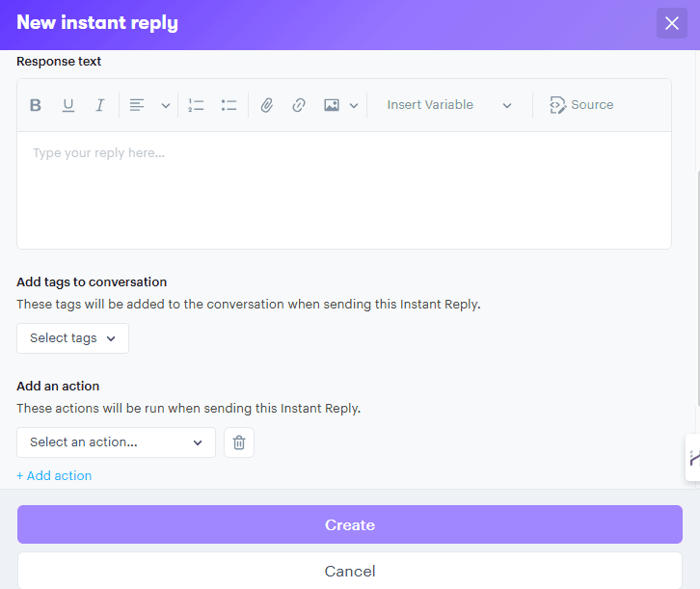Click into the reply text area
This screenshot has width=700, height=589.
click(344, 190)
